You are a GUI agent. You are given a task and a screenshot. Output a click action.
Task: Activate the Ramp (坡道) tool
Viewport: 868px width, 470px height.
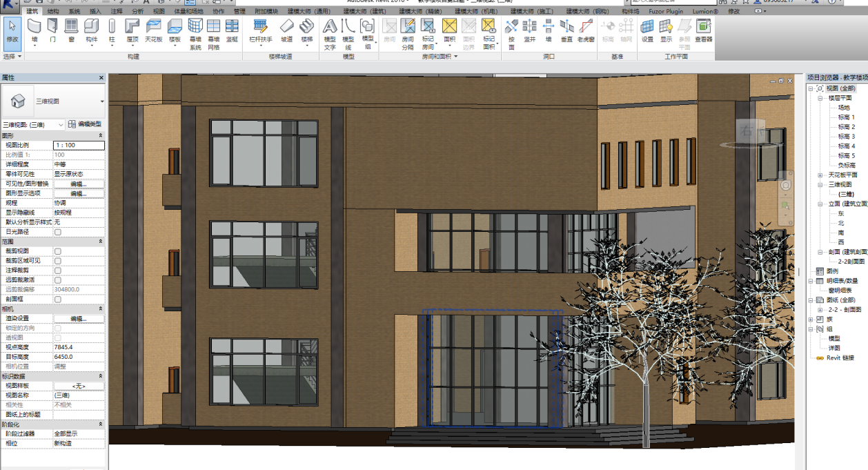(286, 30)
